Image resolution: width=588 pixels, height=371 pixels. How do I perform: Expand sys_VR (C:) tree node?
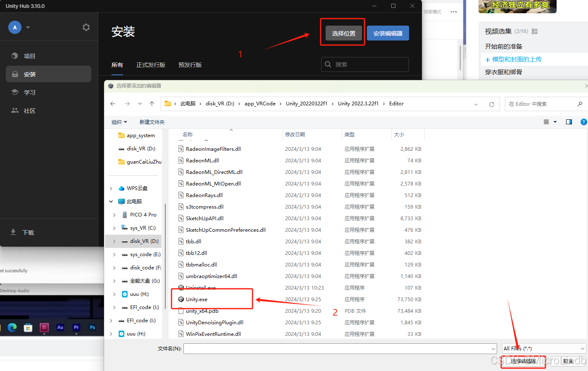pos(114,228)
